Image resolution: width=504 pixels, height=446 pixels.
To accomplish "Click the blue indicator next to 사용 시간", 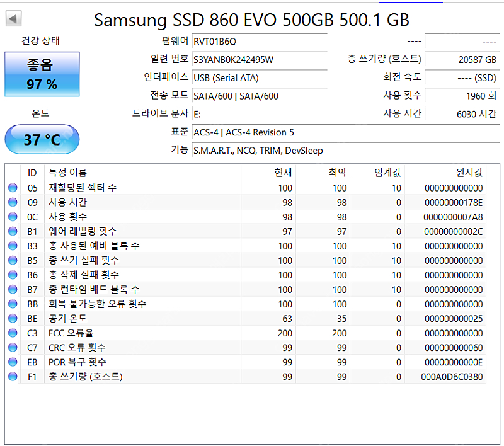I will coord(13,202).
